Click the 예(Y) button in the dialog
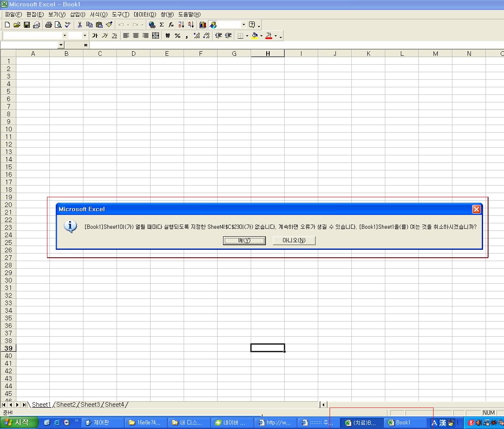Viewport: 504px width, 429px height. point(244,241)
